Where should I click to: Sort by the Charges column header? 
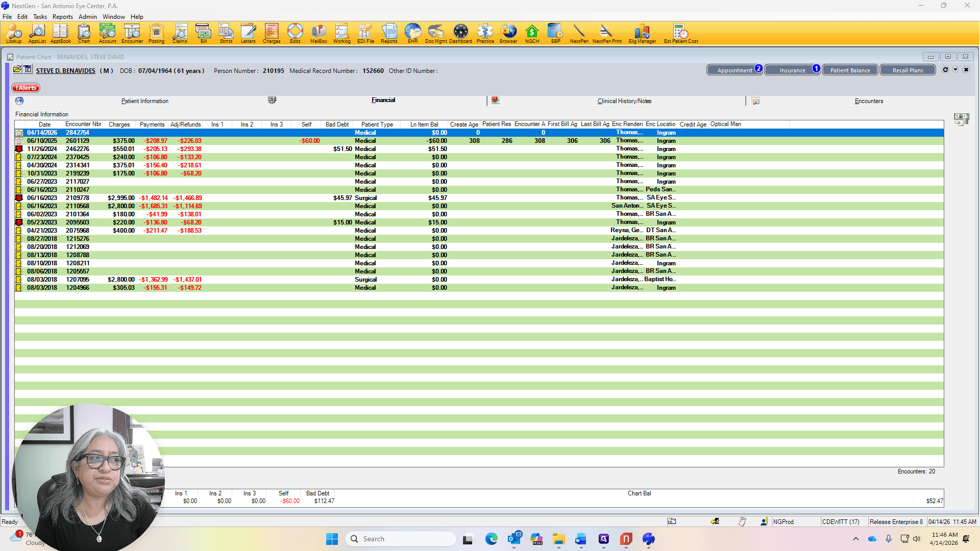119,124
